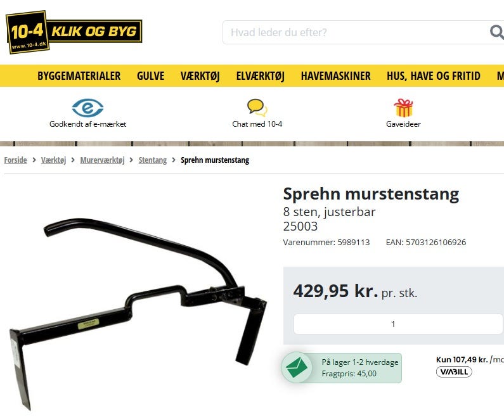Open the Stentang breadcrumb link
The width and height of the screenshot is (504, 420).
tap(153, 160)
